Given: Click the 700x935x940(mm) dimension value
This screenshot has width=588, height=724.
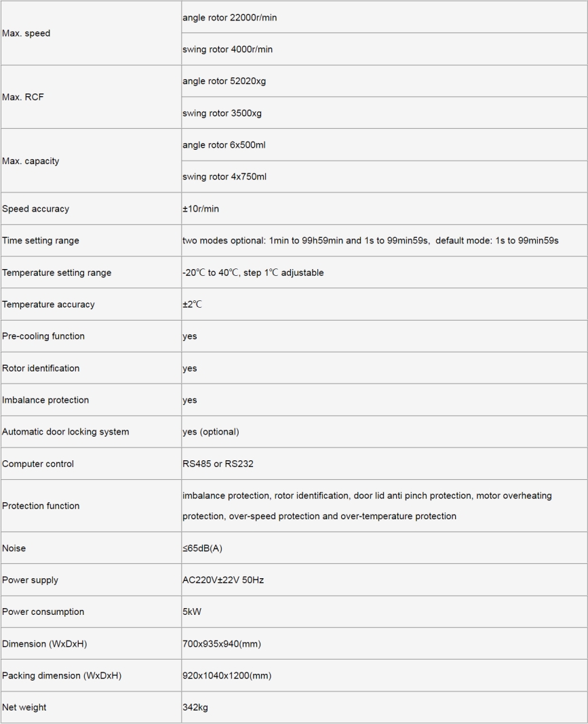Looking at the screenshot, I should pyautogui.click(x=222, y=643).
